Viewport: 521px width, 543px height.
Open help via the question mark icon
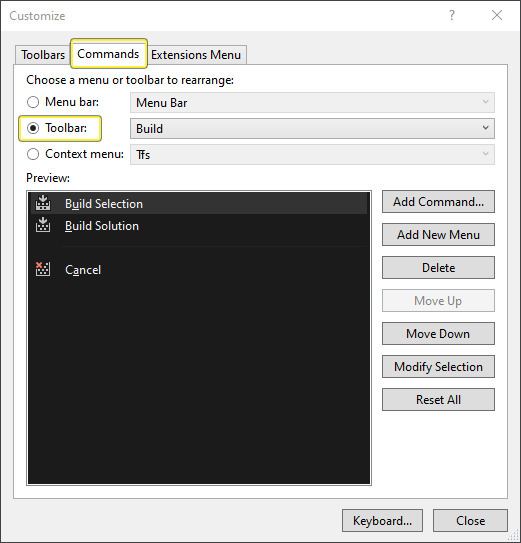452,15
